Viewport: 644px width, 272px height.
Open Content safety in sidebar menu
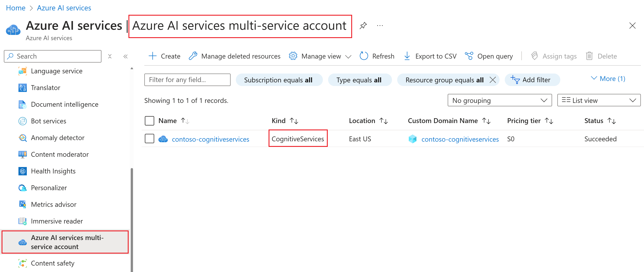coord(53,263)
